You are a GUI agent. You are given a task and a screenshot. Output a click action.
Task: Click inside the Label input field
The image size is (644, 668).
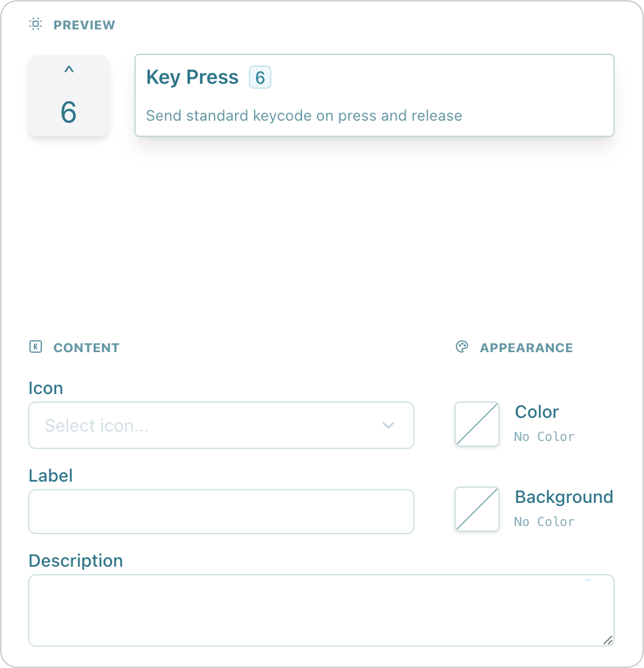(x=221, y=512)
